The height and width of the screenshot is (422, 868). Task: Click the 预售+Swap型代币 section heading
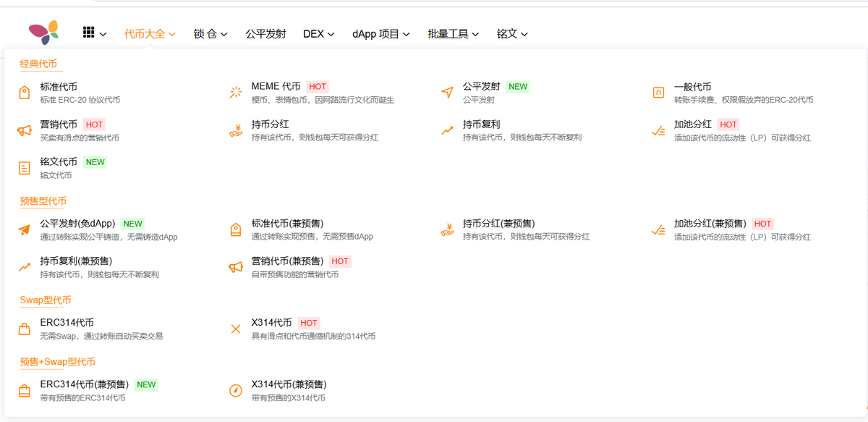point(58,361)
